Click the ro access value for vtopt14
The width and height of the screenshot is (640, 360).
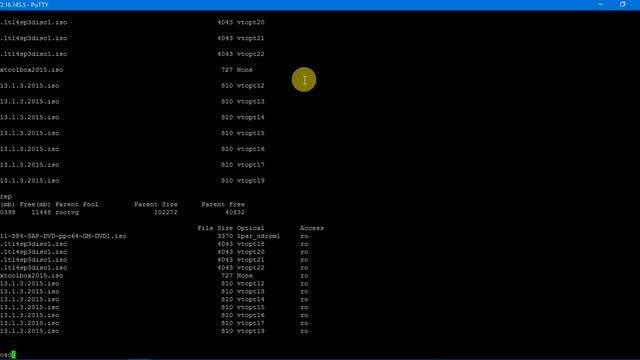point(304,299)
